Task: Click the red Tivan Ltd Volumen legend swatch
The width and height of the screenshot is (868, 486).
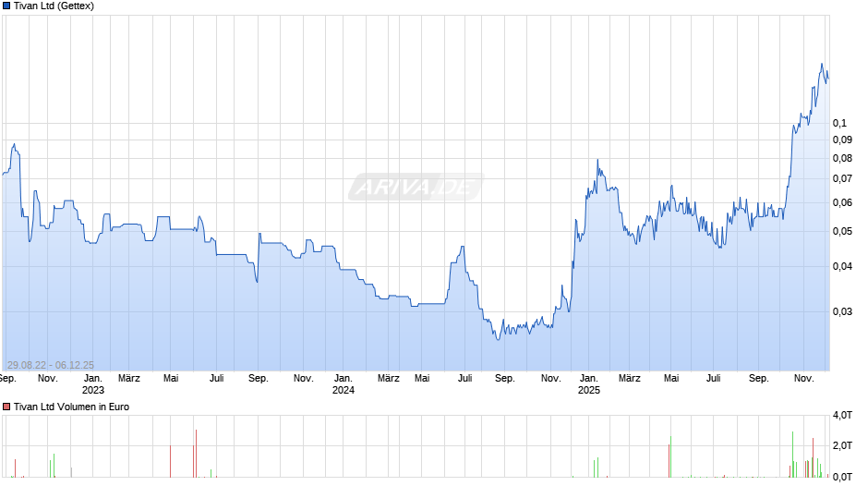Action: click(x=6, y=407)
